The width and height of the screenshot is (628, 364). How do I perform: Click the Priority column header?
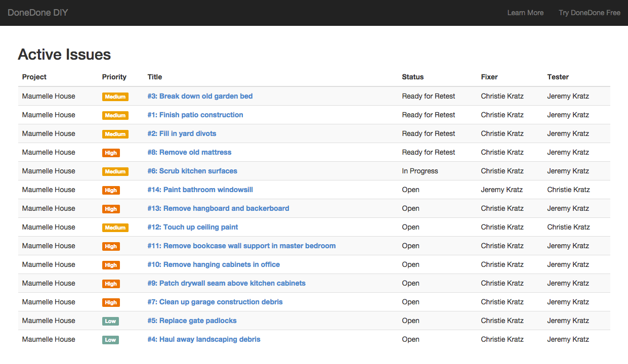[114, 77]
